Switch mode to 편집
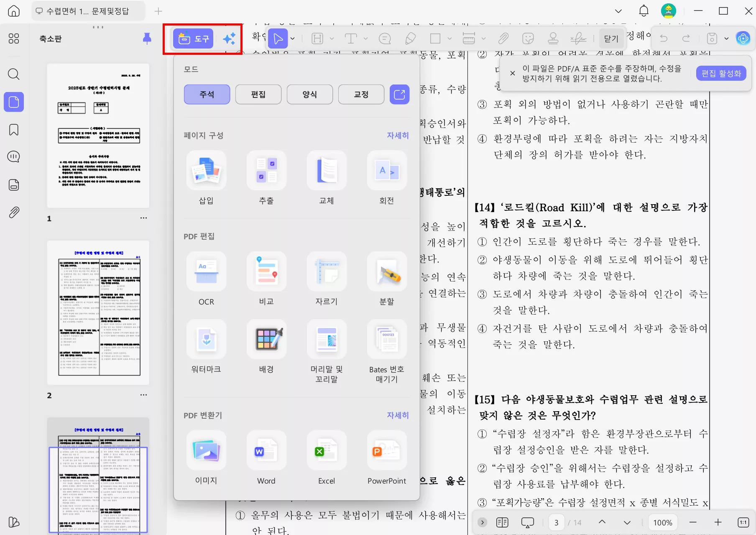Screen dimensions: 756x535 258,94
